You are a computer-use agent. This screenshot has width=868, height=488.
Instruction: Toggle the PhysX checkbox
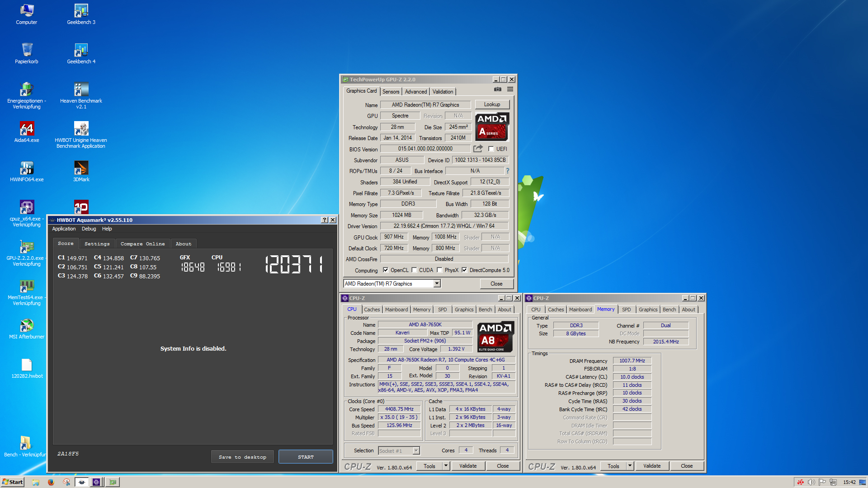pos(439,270)
